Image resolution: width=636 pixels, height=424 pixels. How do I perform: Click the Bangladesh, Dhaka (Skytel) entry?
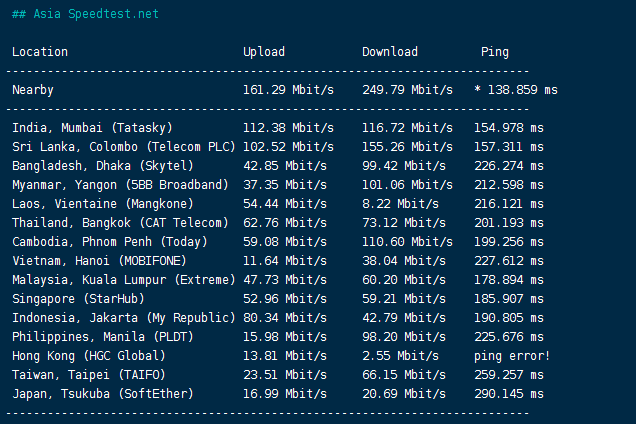click(103, 166)
